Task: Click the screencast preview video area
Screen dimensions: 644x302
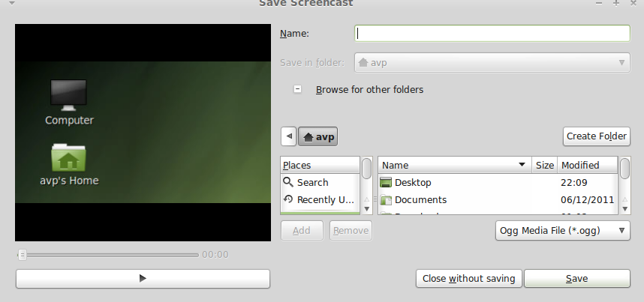Action: 143,132
